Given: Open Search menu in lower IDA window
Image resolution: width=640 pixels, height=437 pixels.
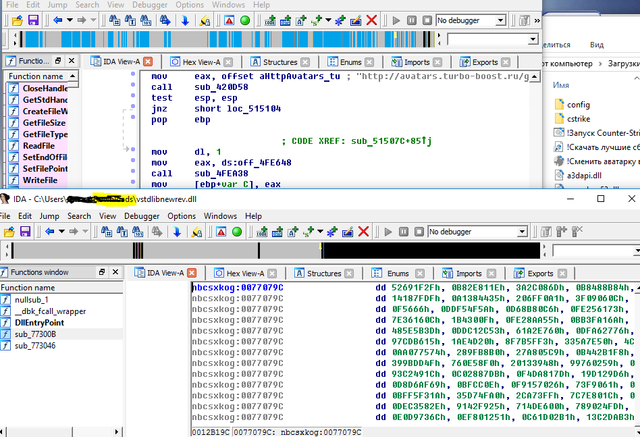Looking at the screenshot, I should click(x=79, y=216).
